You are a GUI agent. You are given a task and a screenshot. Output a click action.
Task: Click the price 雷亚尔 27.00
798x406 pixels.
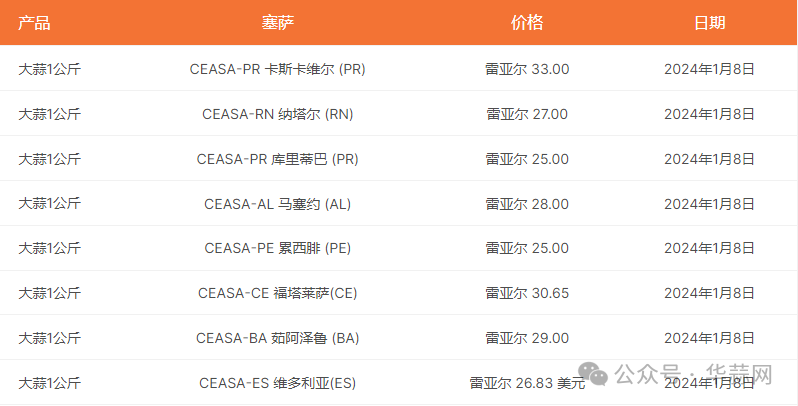pyautogui.click(x=527, y=114)
